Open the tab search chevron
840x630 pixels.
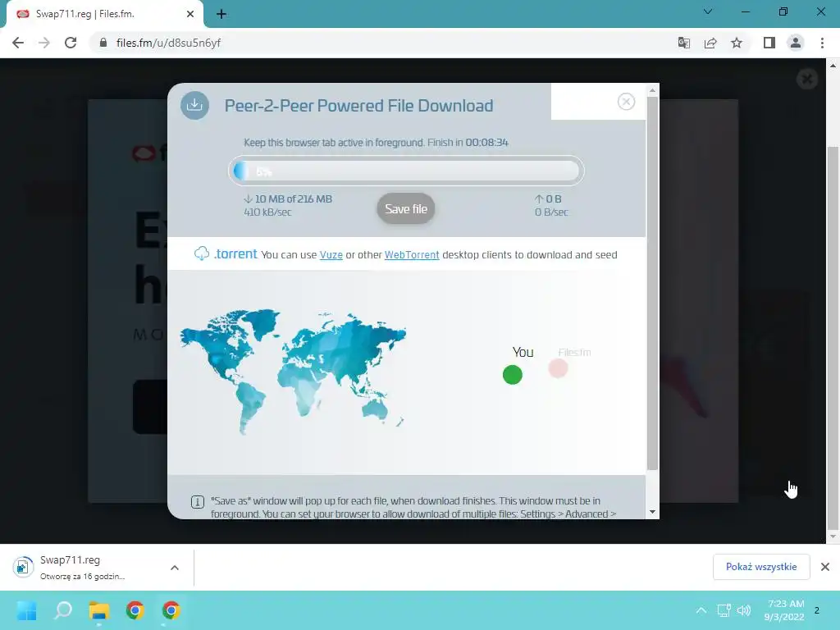(x=708, y=11)
